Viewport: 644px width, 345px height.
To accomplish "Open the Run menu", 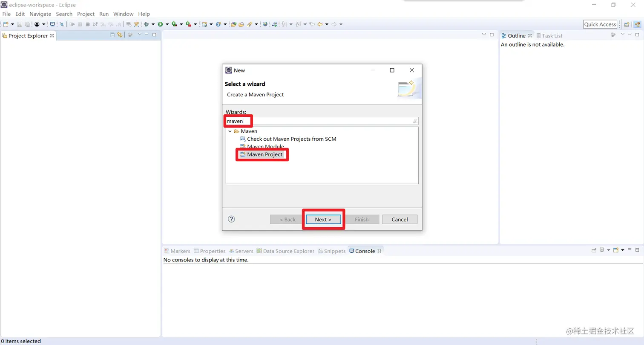I will (x=104, y=14).
